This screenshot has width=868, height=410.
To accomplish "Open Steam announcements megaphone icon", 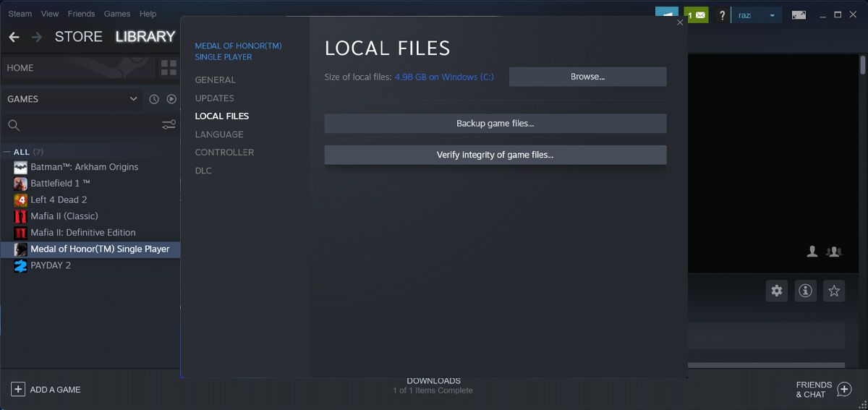I will coord(667,14).
